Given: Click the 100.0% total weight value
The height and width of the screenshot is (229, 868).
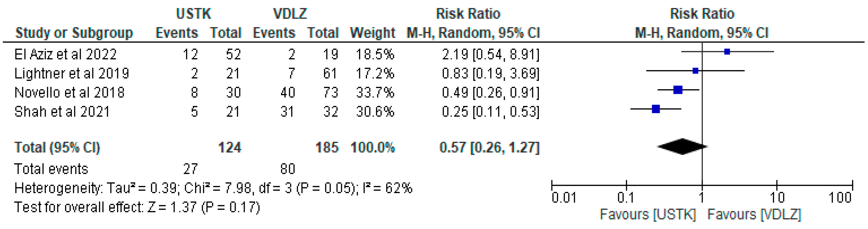Looking at the screenshot, I should click(372, 148).
